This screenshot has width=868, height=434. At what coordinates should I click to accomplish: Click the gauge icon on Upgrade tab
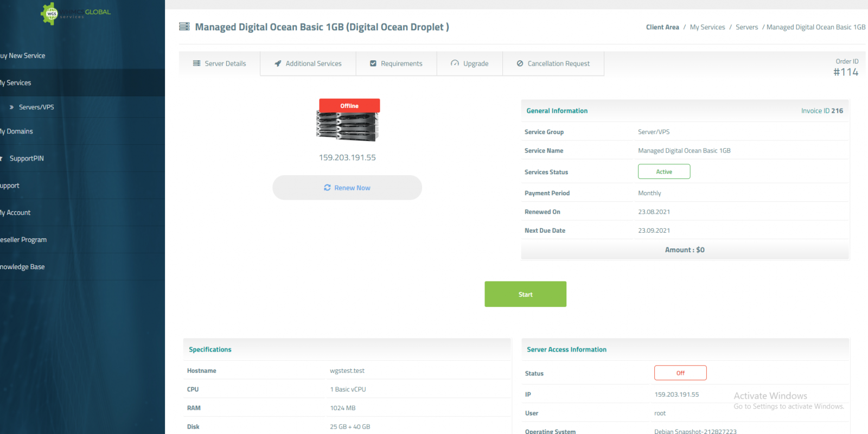click(x=455, y=63)
